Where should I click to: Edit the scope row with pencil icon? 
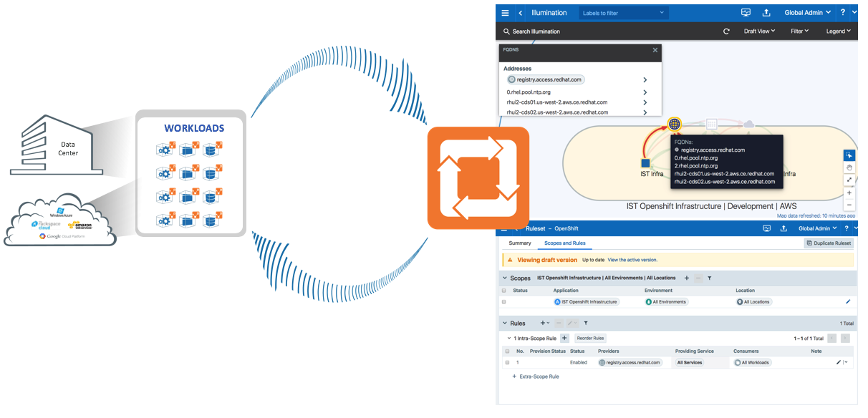tap(848, 302)
